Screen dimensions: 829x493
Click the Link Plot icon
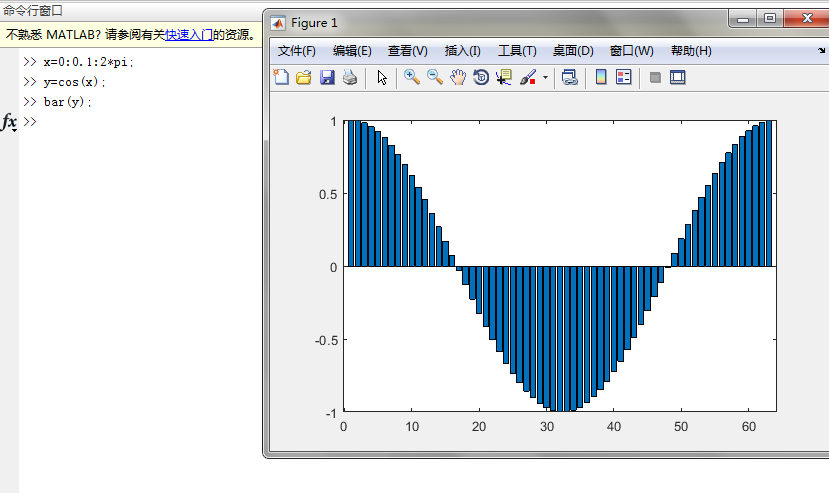(569, 78)
